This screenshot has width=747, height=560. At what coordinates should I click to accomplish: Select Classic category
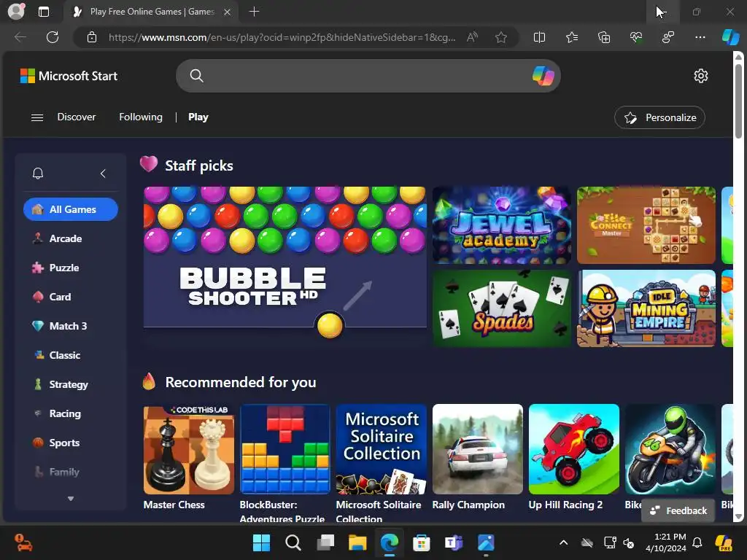71,355
